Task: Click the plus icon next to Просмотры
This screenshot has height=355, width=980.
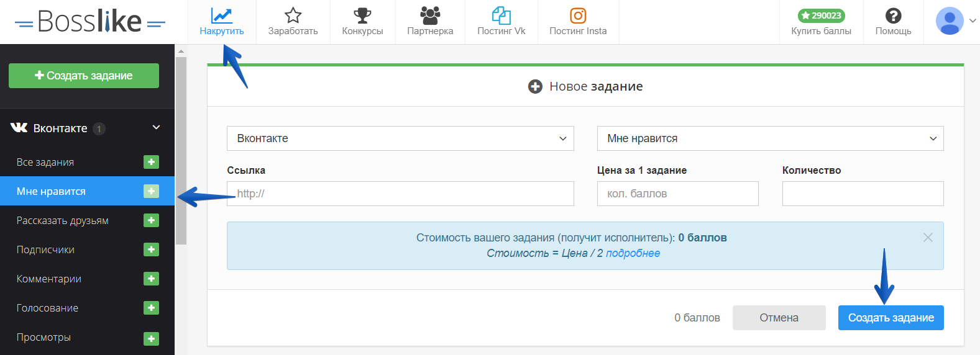Action: 151,339
